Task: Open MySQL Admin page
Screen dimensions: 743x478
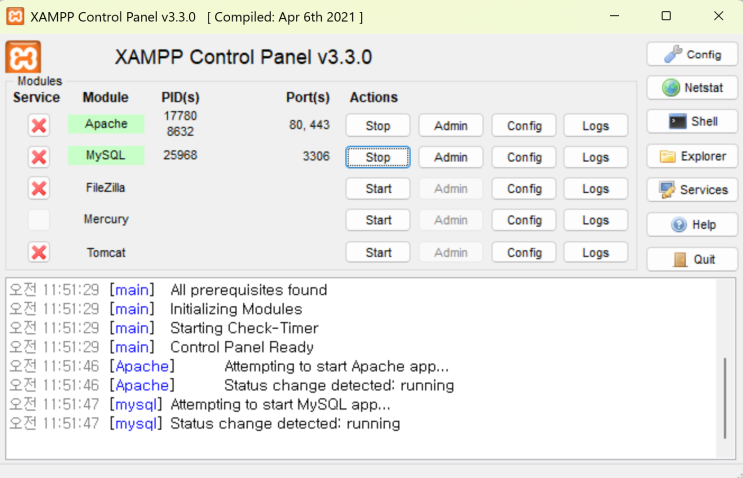Action: [451, 157]
